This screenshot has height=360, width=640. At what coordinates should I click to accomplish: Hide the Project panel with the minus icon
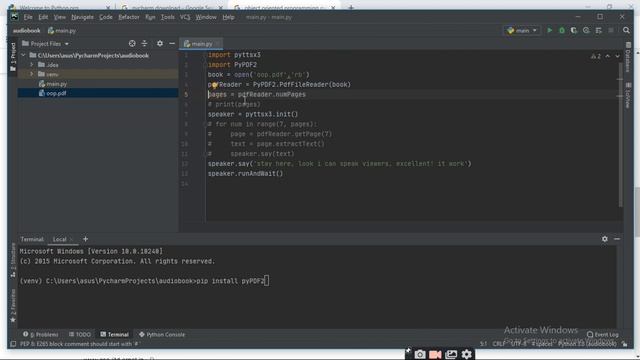pyautogui.click(x=172, y=44)
